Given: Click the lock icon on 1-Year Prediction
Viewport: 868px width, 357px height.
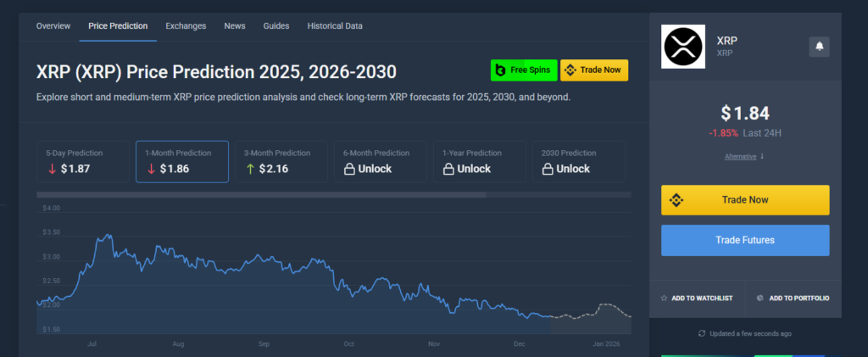Looking at the screenshot, I should point(448,169).
